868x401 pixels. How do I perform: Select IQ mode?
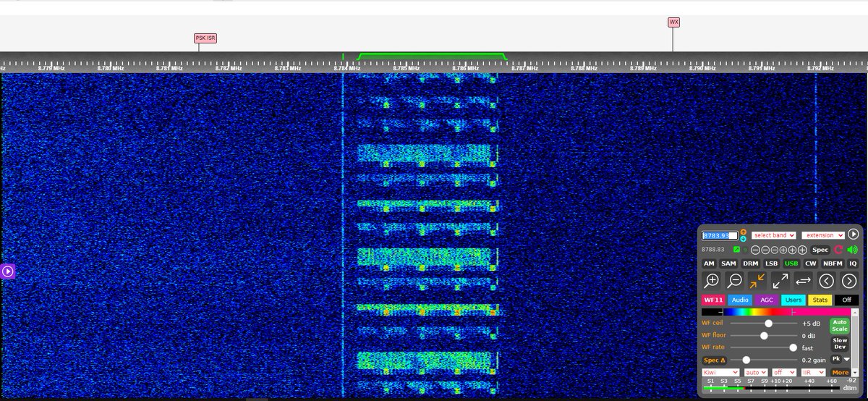[x=853, y=263]
